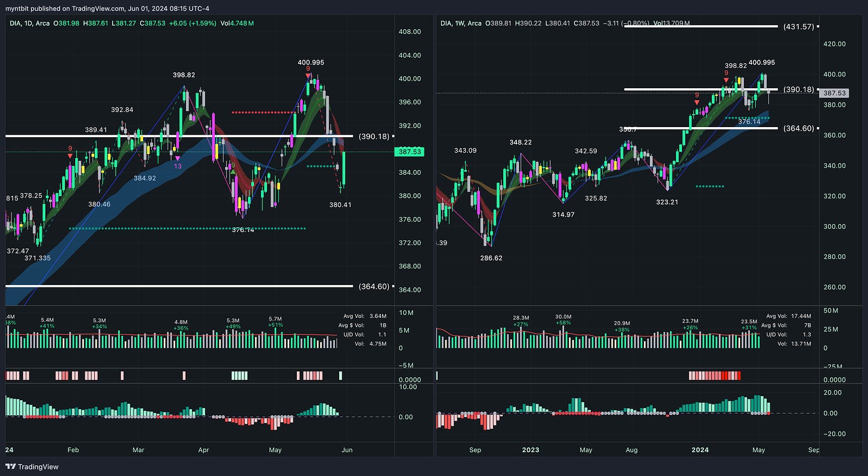Click the Mar label on daily time axis
The height and width of the screenshot is (476, 868).
point(138,450)
